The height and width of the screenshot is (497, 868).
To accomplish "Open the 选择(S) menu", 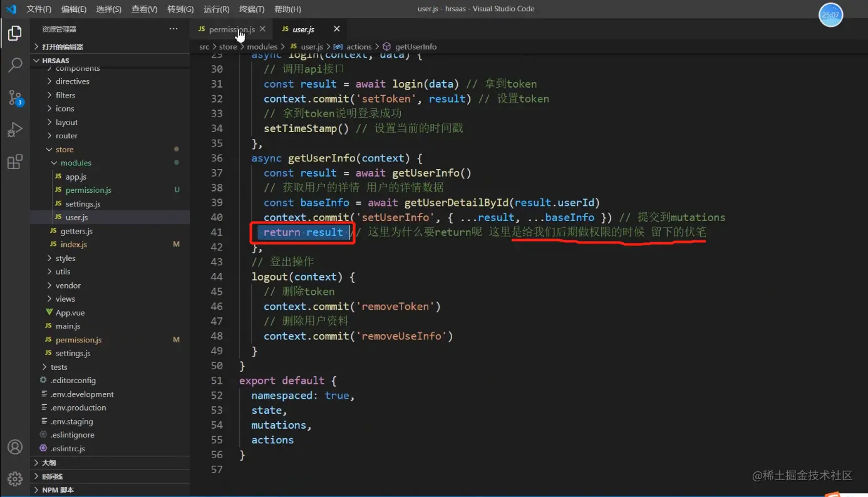I will pos(109,9).
